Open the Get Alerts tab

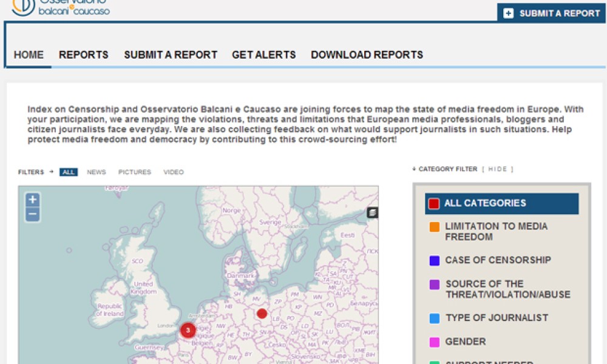click(x=264, y=55)
